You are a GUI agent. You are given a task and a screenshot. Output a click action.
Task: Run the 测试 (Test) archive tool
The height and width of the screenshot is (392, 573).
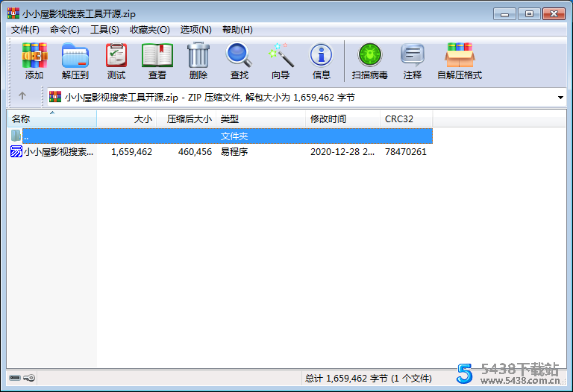116,60
